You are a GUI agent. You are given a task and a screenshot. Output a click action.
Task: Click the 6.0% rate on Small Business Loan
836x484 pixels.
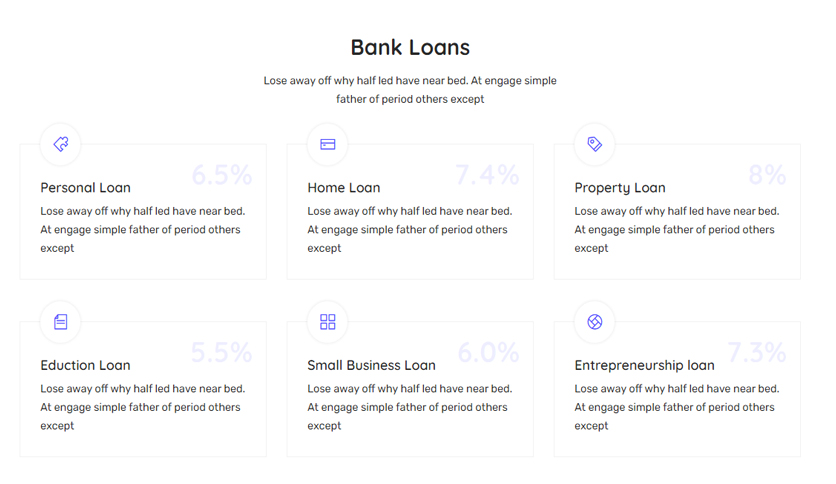(488, 352)
